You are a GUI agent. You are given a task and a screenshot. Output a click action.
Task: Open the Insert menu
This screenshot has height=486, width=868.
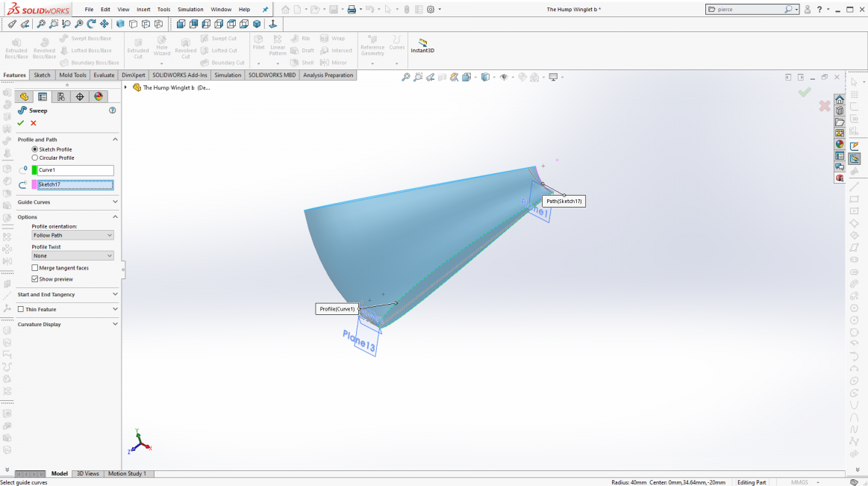pyautogui.click(x=143, y=10)
